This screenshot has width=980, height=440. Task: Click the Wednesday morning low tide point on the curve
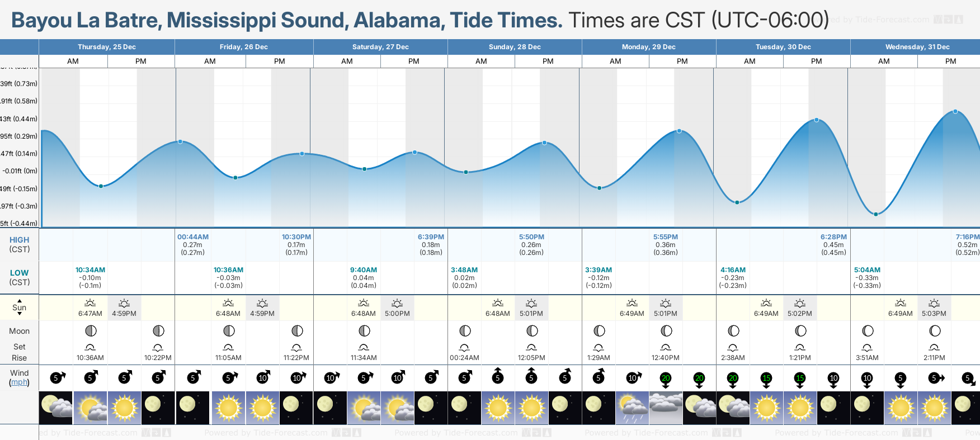coord(876,214)
